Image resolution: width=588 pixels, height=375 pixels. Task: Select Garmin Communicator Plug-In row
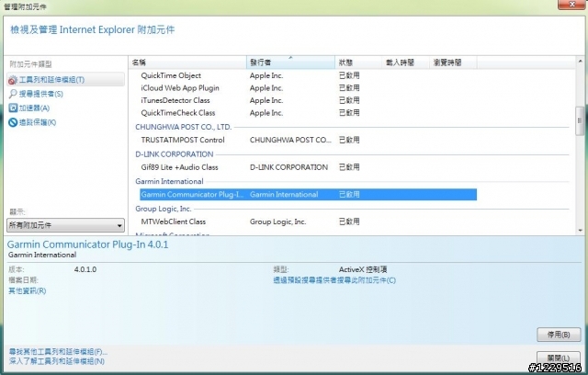tap(309, 194)
